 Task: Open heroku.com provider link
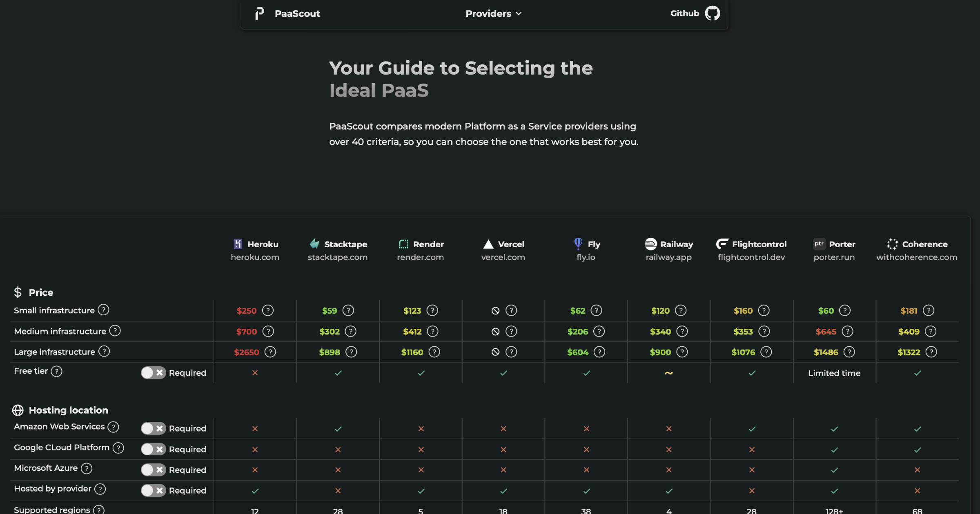point(255,257)
